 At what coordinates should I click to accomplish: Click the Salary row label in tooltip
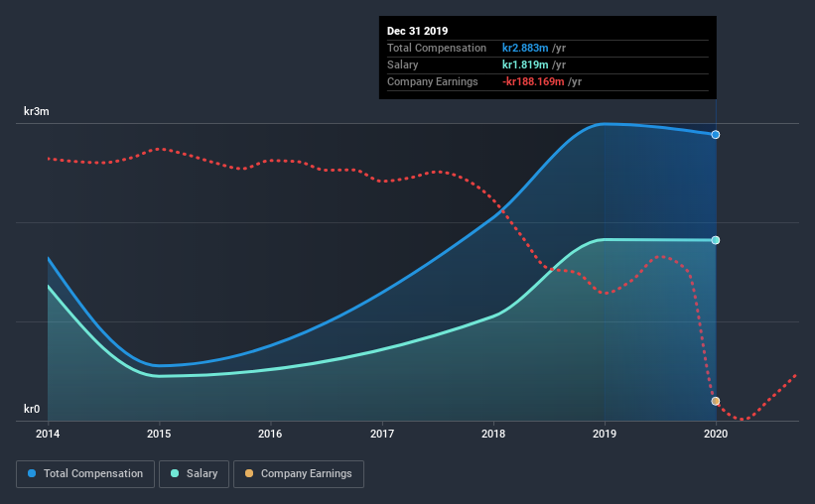(402, 64)
